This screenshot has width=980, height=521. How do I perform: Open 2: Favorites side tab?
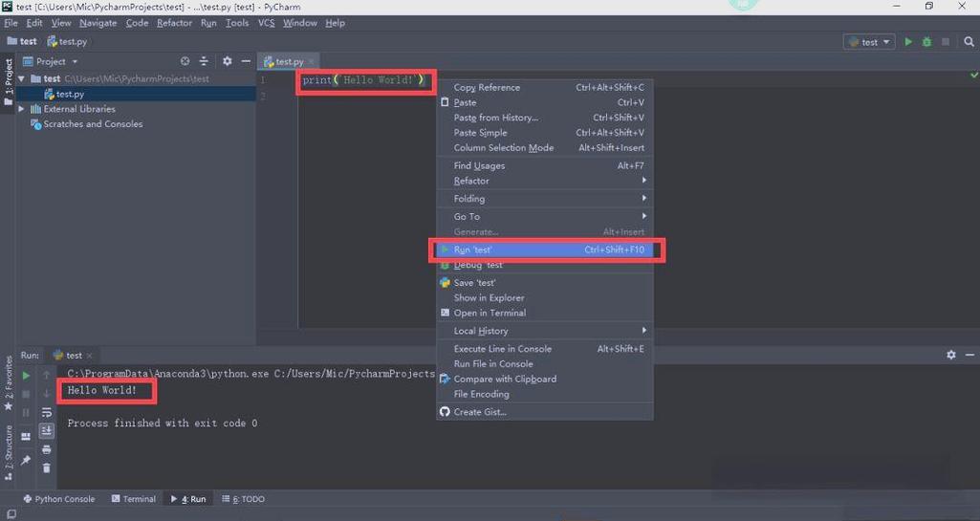click(8, 383)
